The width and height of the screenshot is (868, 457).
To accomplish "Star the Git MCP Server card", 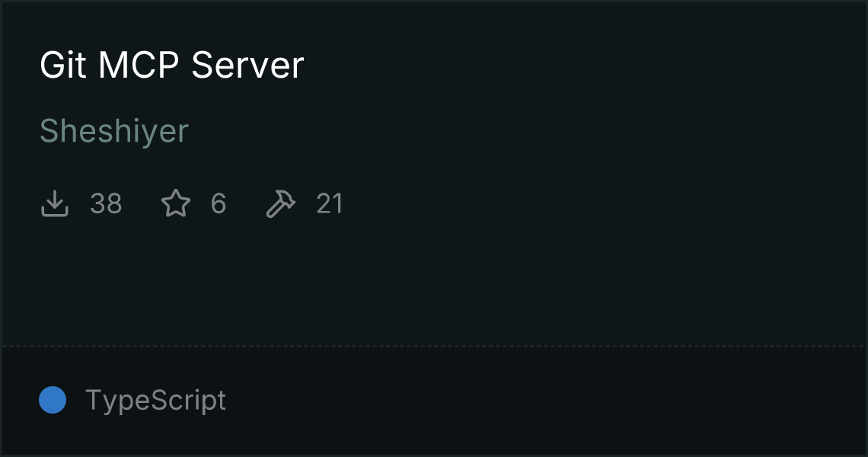I will tap(176, 203).
